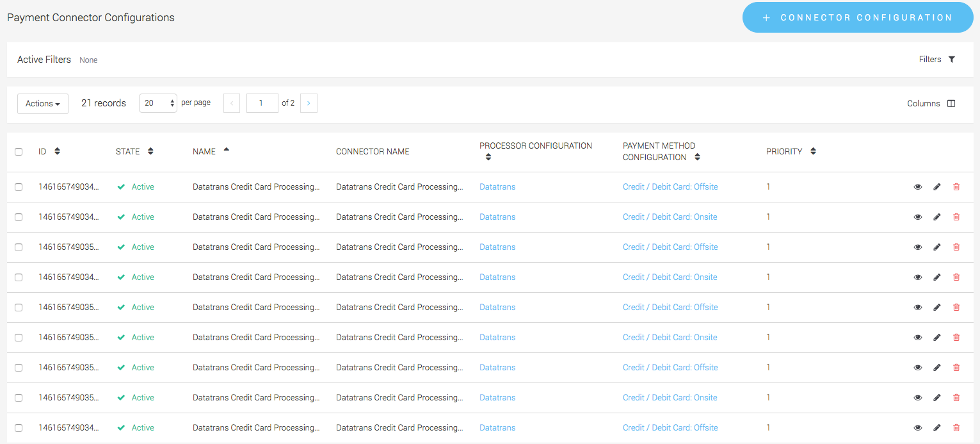This screenshot has width=980, height=444.
Task: View the third connector configuration details
Action: point(918,247)
